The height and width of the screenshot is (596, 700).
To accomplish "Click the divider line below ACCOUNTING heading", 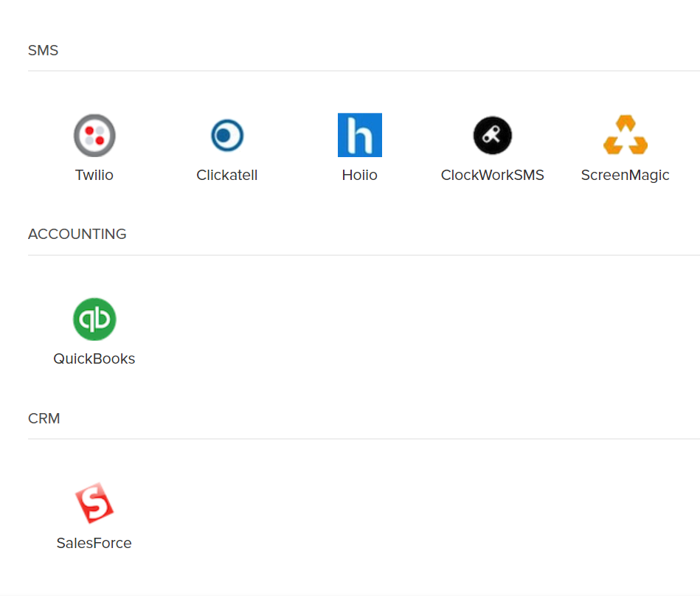I will (x=363, y=255).
